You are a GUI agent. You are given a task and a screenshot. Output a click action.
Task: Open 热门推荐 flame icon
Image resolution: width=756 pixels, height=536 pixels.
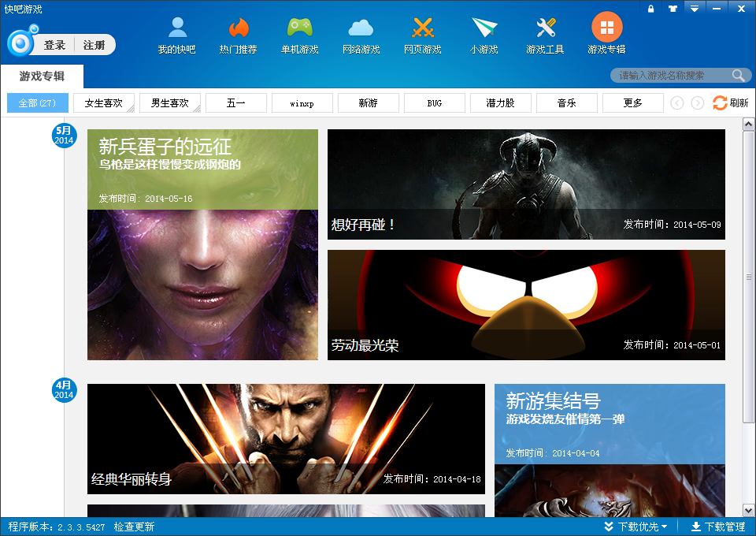[x=238, y=28]
